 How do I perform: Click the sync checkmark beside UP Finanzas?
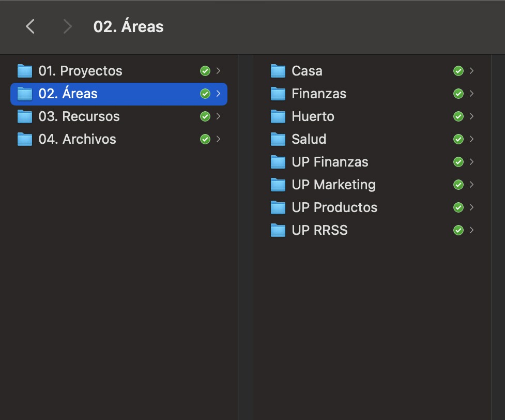click(458, 162)
